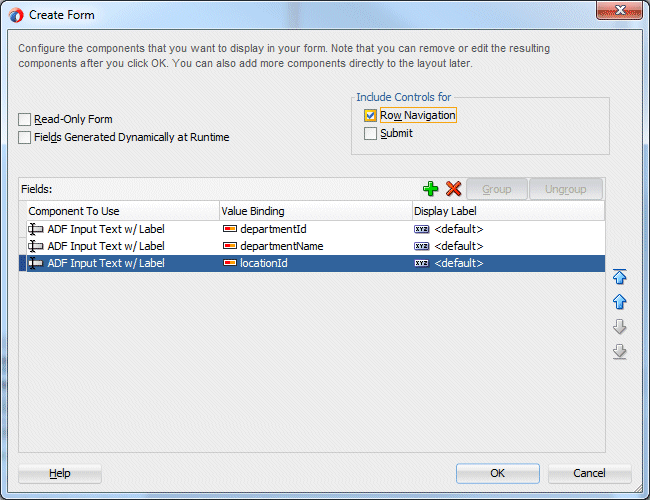This screenshot has height=500, width=650.
Task: Click the departmentId component icon
Action: pyautogui.click(x=36, y=229)
